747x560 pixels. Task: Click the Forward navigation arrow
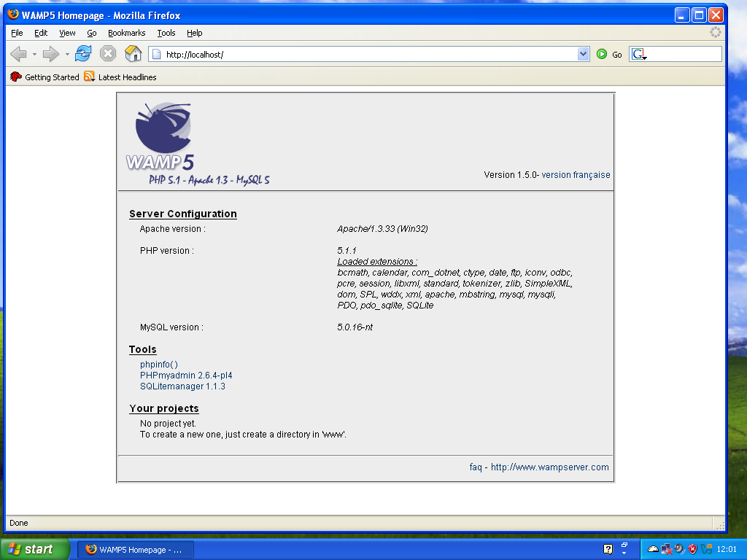(50, 54)
